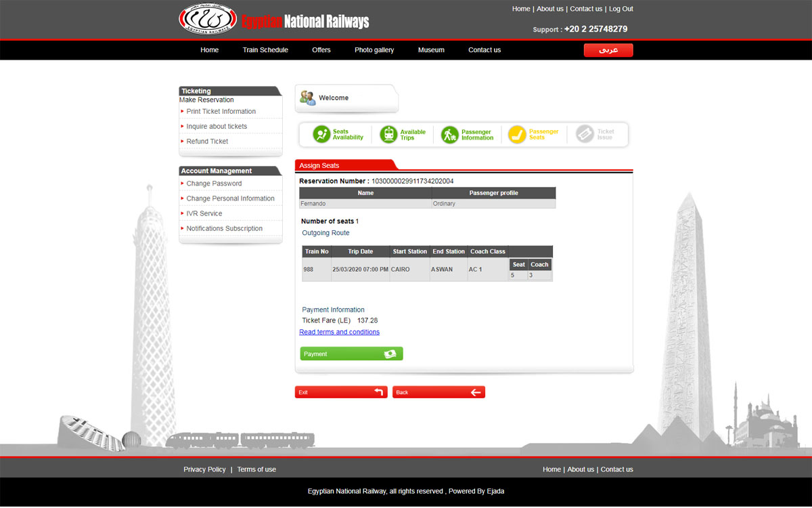Open IVR Service link
Viewport: 812px width, 508px height.
204,213
